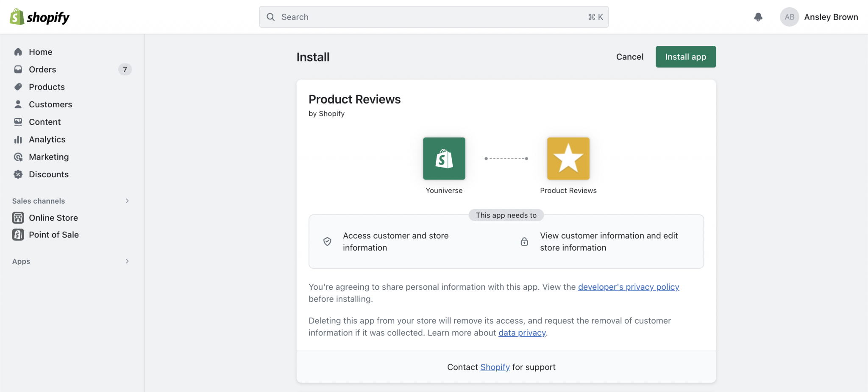Image resolution: width=868 pixels, height=392 pixels.
Task: Click the Shopify logo in header
Action: [x=39, y=17]
